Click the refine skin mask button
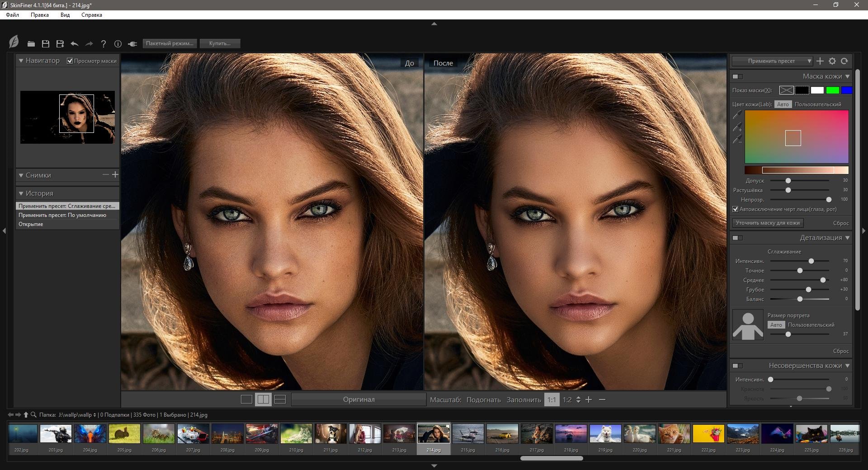 (768, 223)
